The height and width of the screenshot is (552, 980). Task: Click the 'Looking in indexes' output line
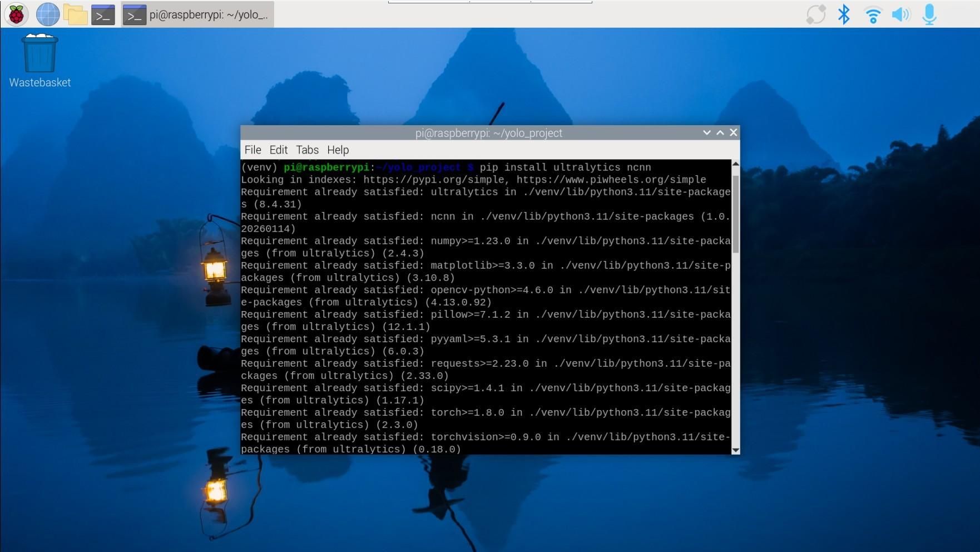pyautogui.click(x=473, y=180)
